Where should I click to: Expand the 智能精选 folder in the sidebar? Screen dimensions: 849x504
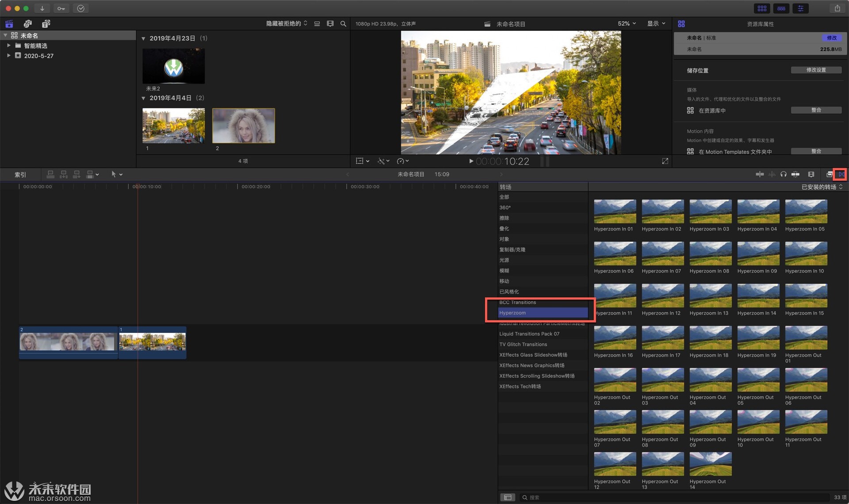(x=8, y=45)
